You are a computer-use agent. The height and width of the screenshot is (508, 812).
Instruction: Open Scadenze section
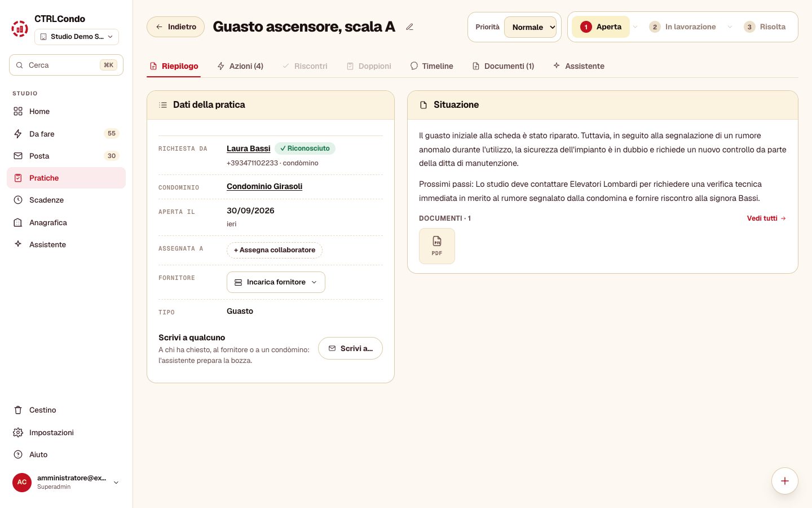pos(66,200)
